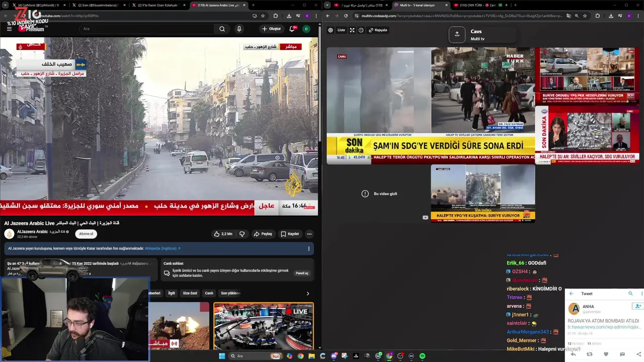
Task: Open tab search dropdown in left browser
Action: tap(6, 5)
